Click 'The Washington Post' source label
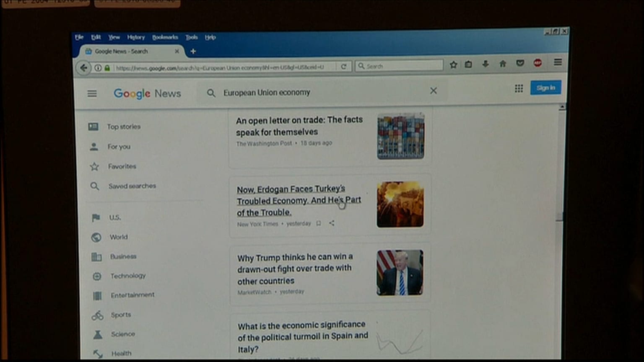644x362 pixels. 264,144
